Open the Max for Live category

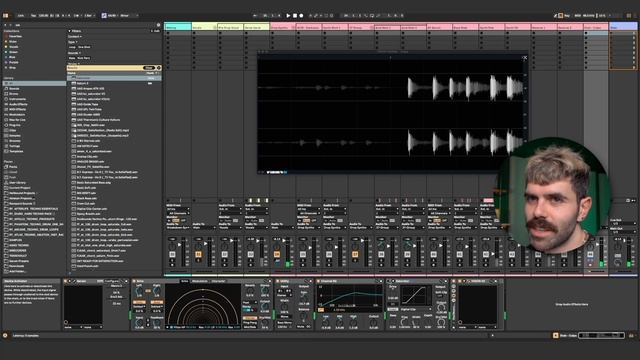[x=17, y=120]
